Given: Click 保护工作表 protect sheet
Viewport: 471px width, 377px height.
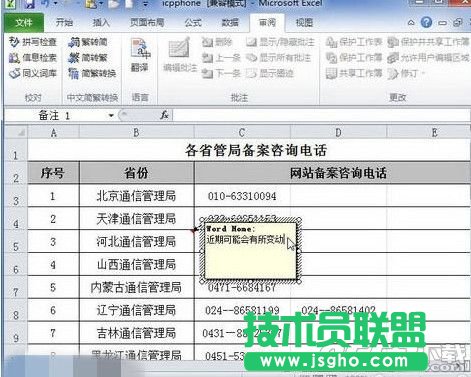Looking at the screenshot, I should 354,42.
